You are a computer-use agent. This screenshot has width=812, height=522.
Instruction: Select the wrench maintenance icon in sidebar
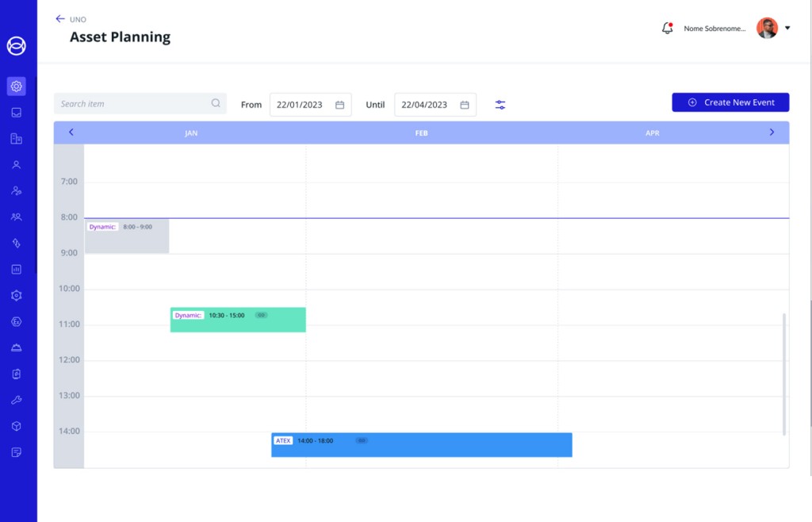16,400
